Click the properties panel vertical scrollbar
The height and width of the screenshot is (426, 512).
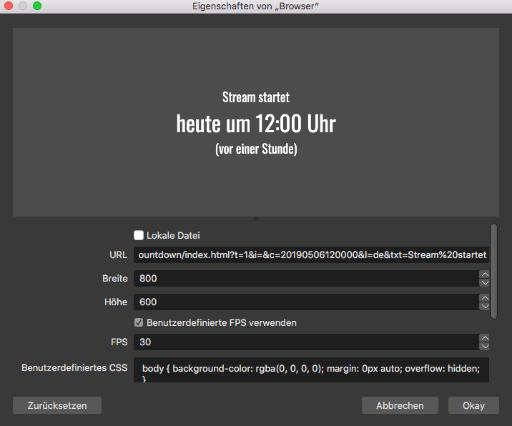point(494,272)
